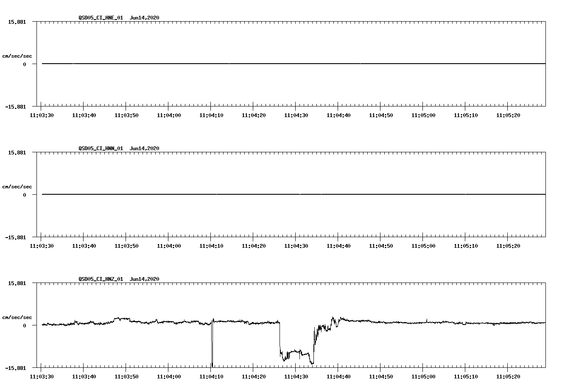Screen dimensions: 576x392
Task: Click the 11:05:00 time label on HNE axis
Action: pos(423,115)
